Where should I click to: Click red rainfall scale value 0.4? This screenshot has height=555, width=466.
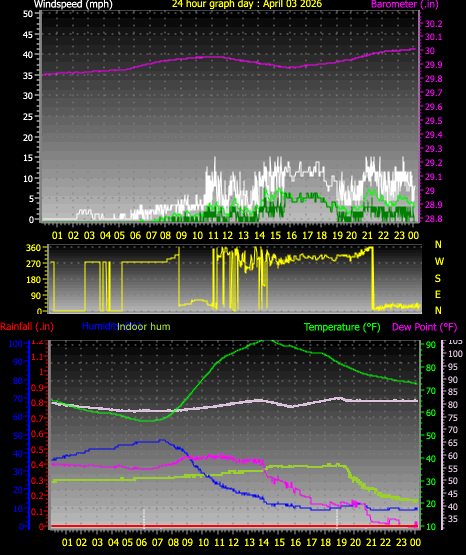[38, 465]
